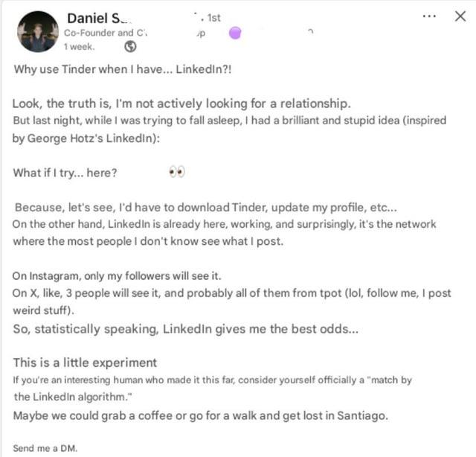The height and width of the screenshot is (457, 476).
Task: Click the eyes emoji in the post
Action: coord(176,172)
